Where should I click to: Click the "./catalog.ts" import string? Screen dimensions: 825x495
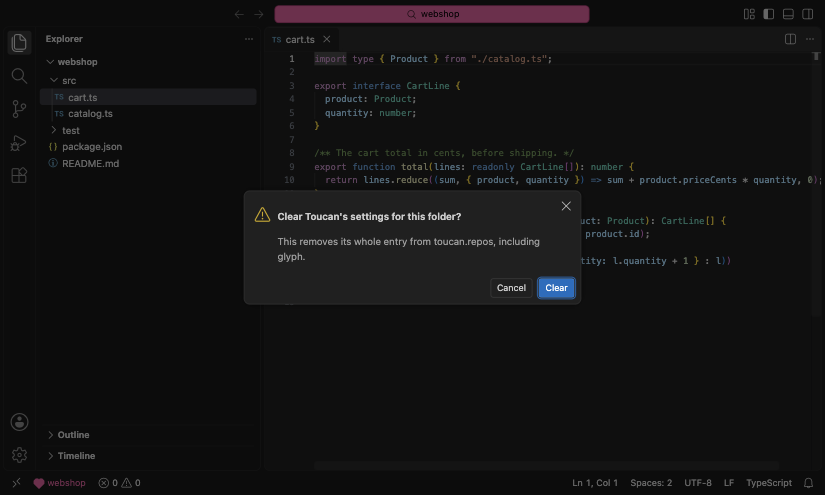tap(509, 59)
